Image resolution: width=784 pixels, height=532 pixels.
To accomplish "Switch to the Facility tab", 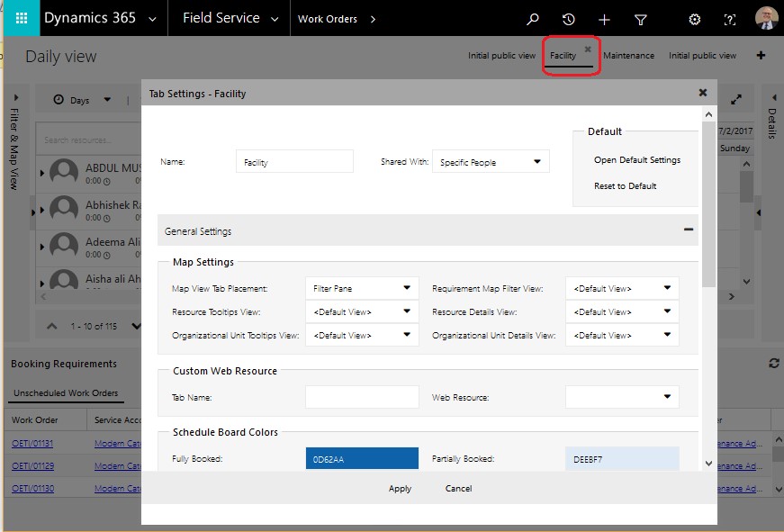I will pyautogui.click(x=563, y=56).
